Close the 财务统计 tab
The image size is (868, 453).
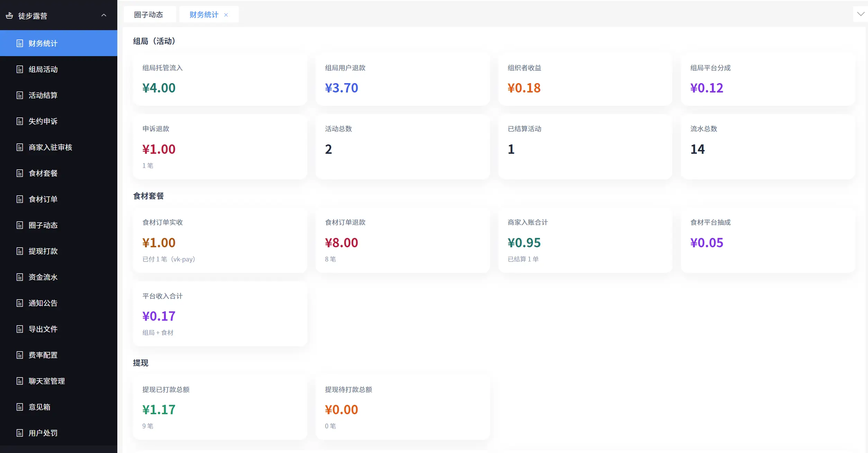226,15
